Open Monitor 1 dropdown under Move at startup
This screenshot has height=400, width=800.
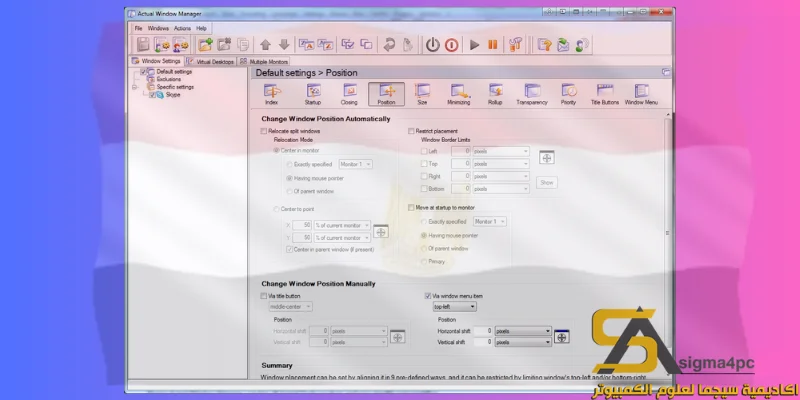(x=490, y=221)
